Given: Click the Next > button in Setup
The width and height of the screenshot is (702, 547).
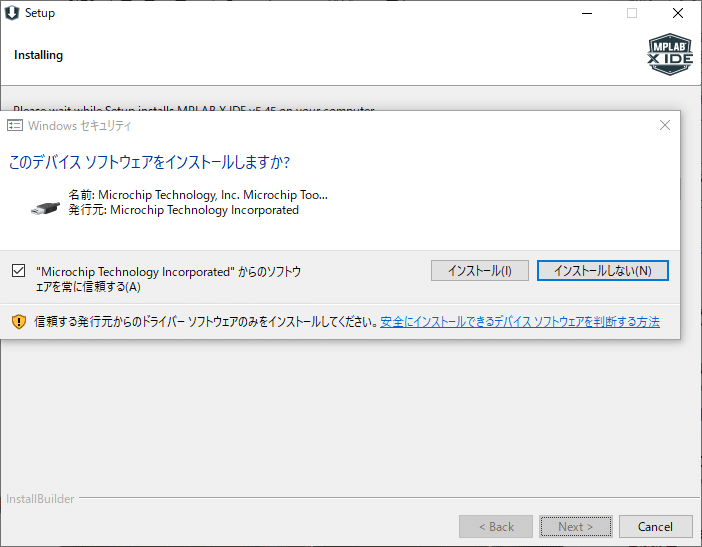Looking at the screenshot, I should tap(576, 526).
